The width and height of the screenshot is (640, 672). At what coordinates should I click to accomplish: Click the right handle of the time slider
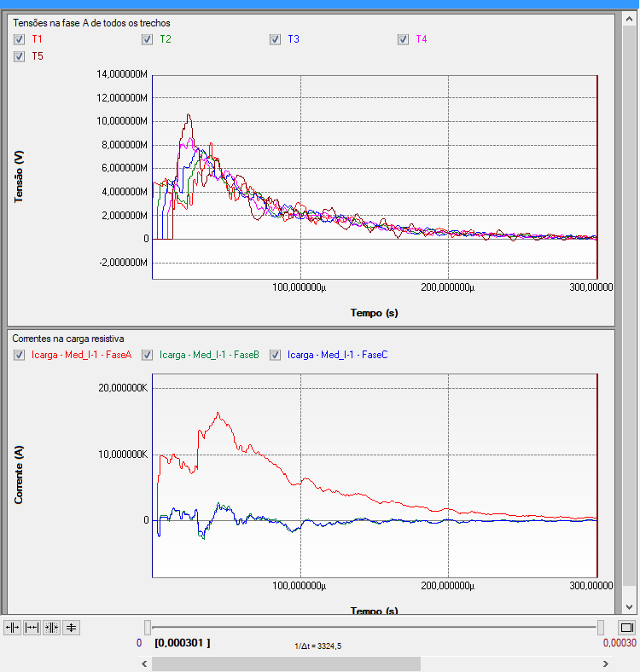tap(601, 628)
